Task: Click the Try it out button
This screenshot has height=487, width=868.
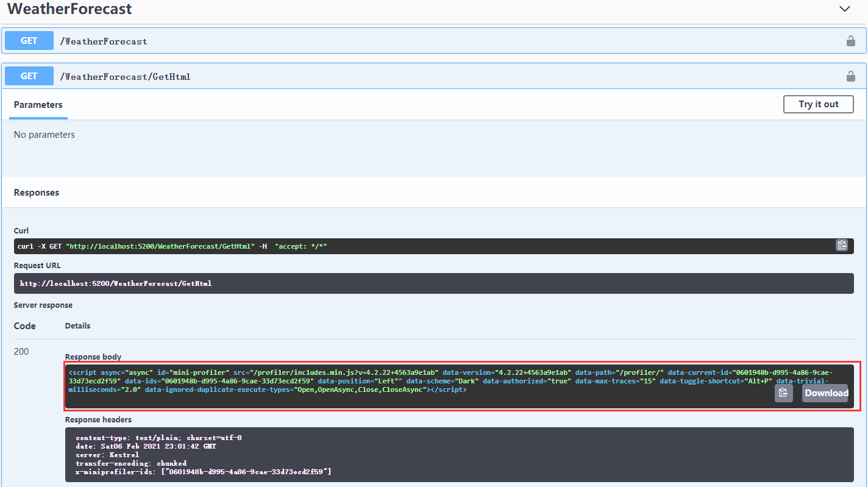Action: [x=819, y=104]
